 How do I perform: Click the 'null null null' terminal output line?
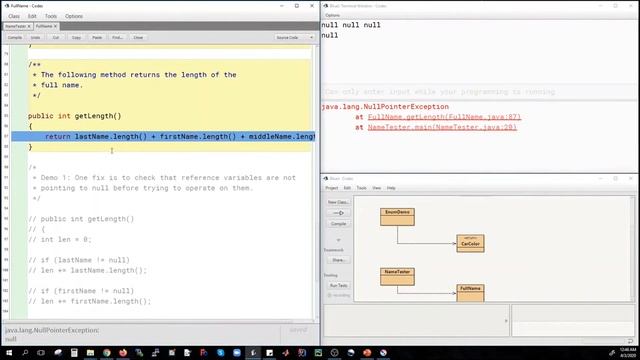(x=351, y=25)
